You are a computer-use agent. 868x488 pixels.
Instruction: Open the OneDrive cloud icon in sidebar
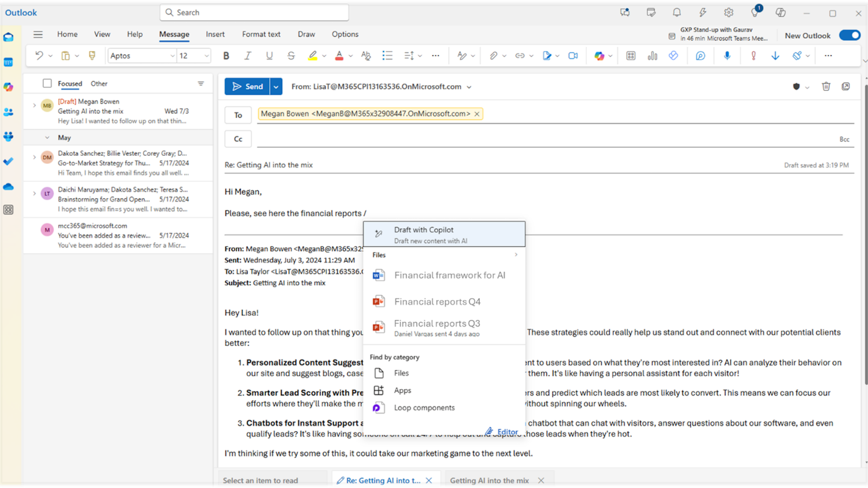8,187
